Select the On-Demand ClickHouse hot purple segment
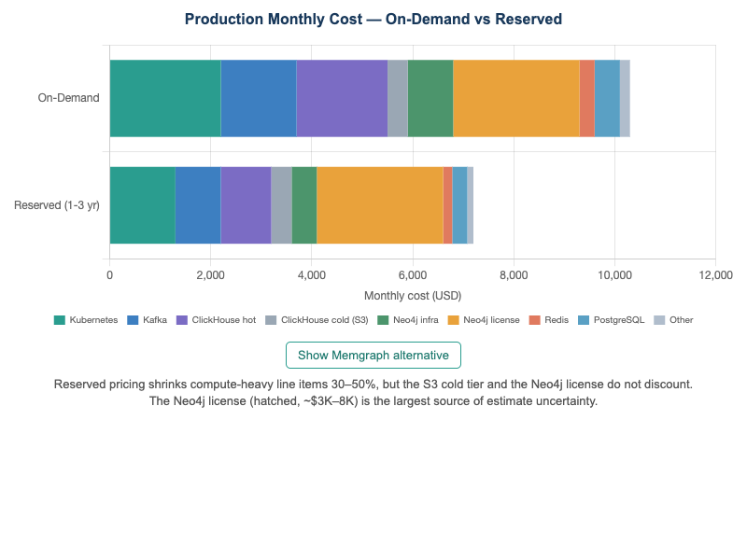 [342, 99]
